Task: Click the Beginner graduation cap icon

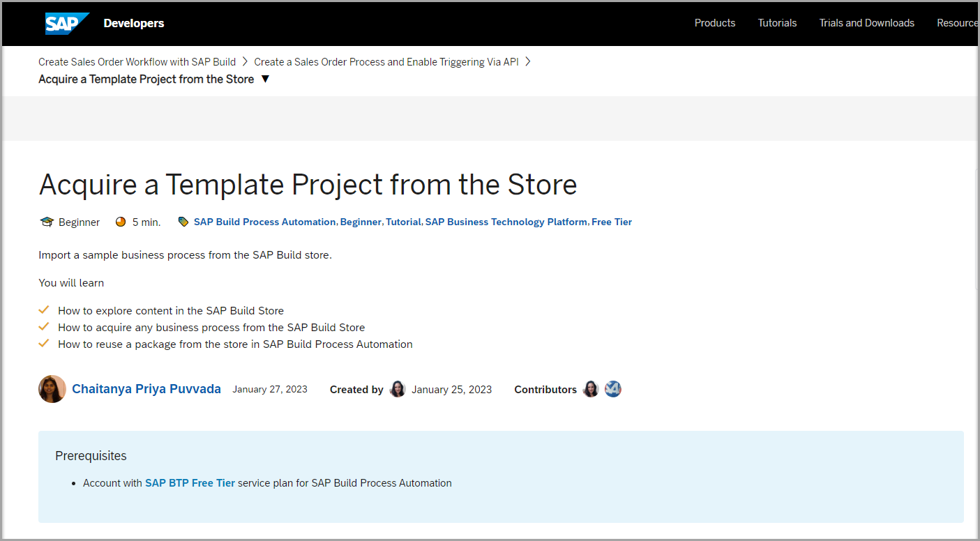Action: point(47,222)
